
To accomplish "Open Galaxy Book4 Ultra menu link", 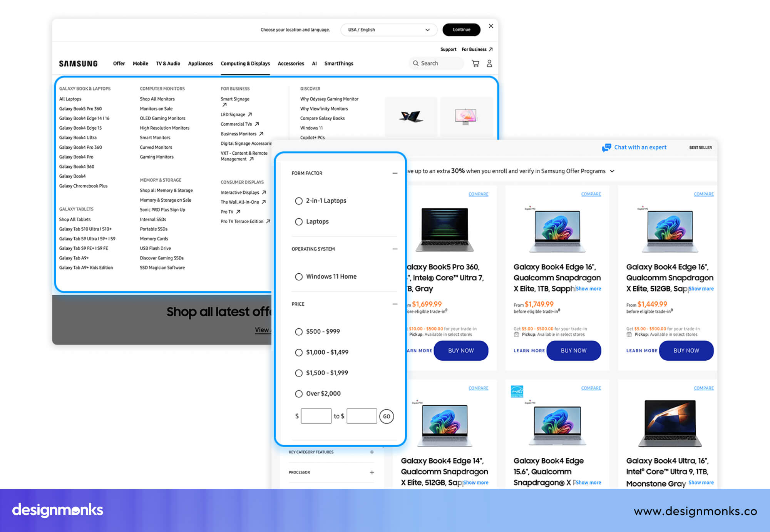I will [78, 137].
